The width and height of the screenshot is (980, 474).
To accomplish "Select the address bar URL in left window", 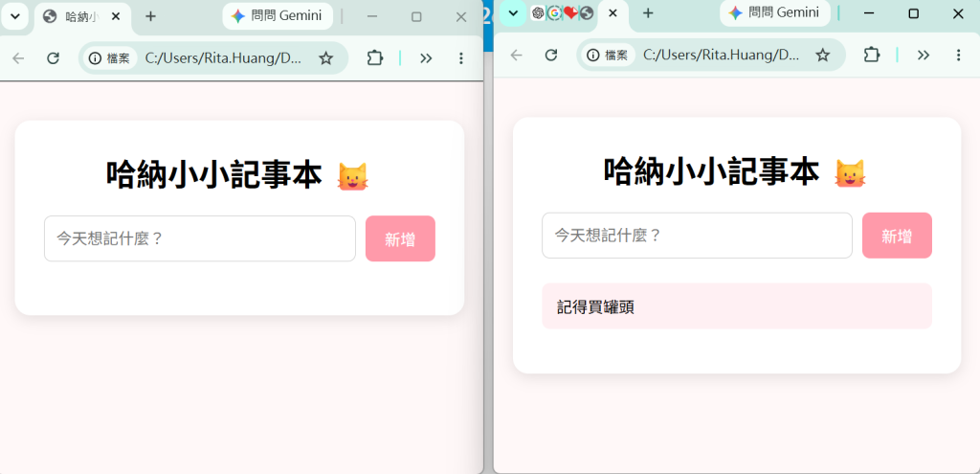I will [x=224, y=58].
